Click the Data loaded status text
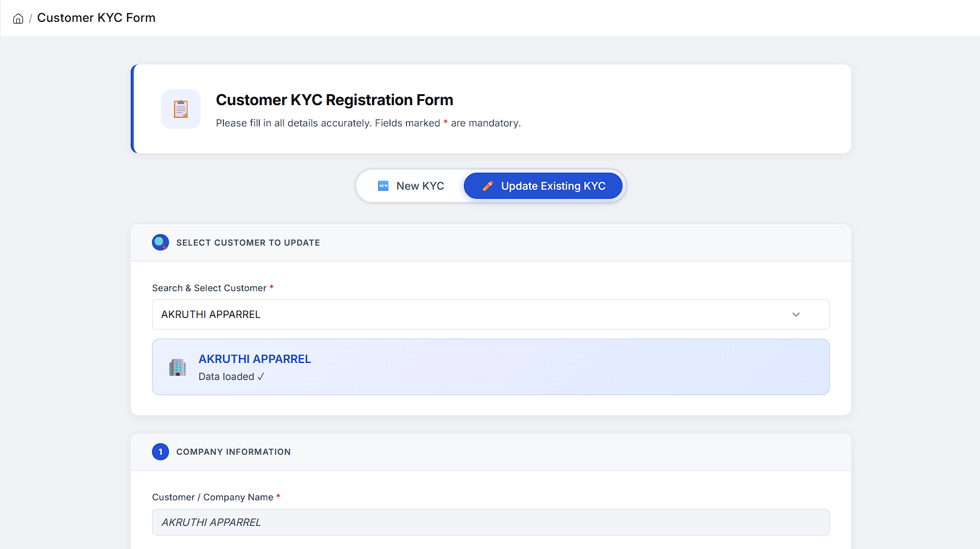Viewport: 980px width, 549px height. pos(231,377)
